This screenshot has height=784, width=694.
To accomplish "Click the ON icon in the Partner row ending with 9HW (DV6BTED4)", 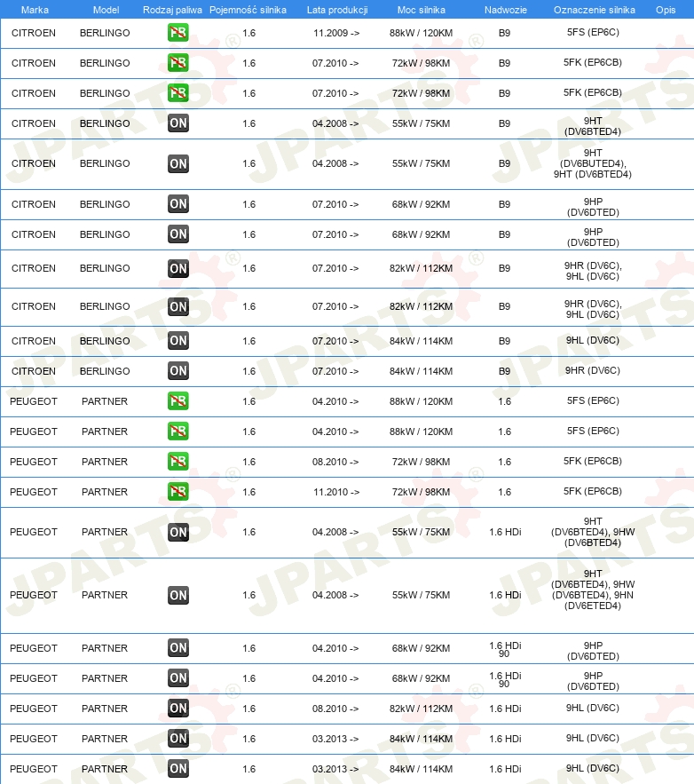I will coord(177,532).
